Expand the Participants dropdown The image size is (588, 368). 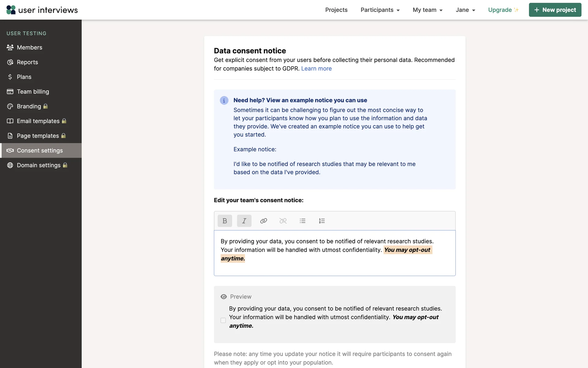click(x=380, y=10)
